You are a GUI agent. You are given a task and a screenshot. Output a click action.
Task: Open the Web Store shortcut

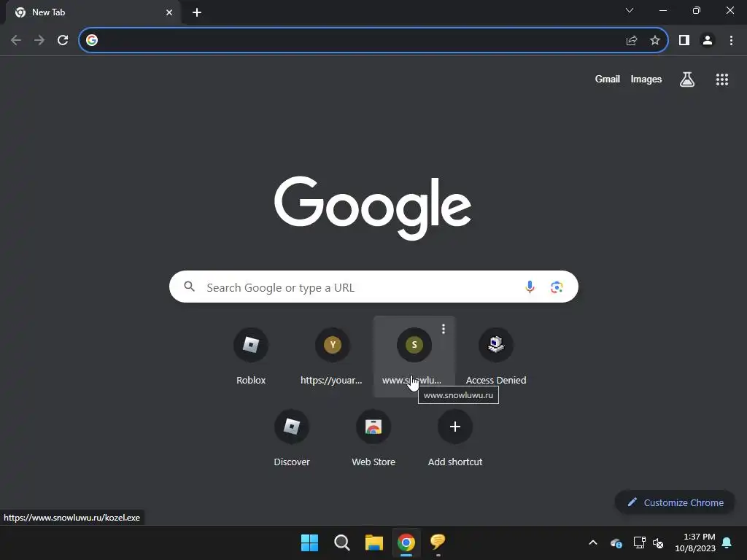pyautogui.click(x=373, y=438)
